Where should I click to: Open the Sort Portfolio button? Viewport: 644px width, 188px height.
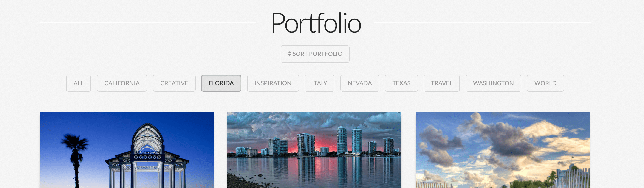[x=315, y=54]
